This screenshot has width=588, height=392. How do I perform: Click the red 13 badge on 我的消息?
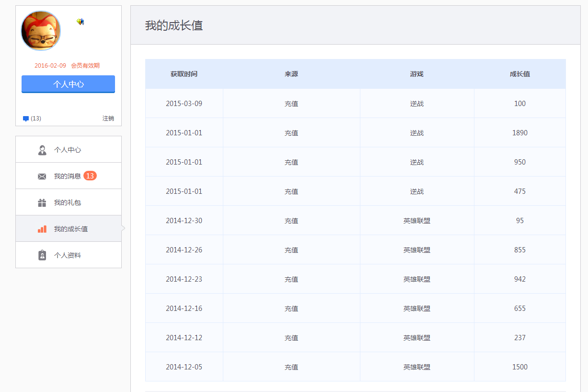point(90,176)
